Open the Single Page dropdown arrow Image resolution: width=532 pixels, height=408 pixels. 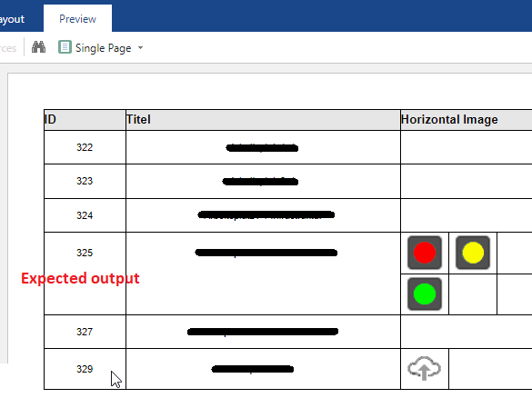click(x=140, y=48)
